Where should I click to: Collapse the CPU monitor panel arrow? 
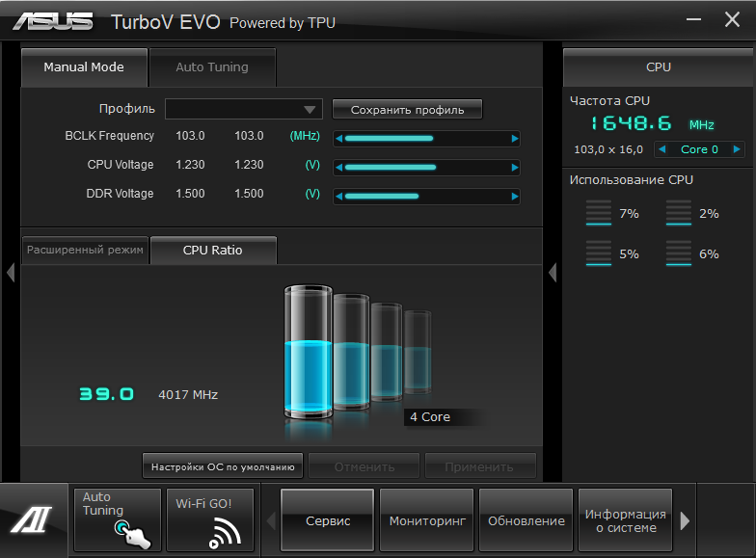click(553, 272)
